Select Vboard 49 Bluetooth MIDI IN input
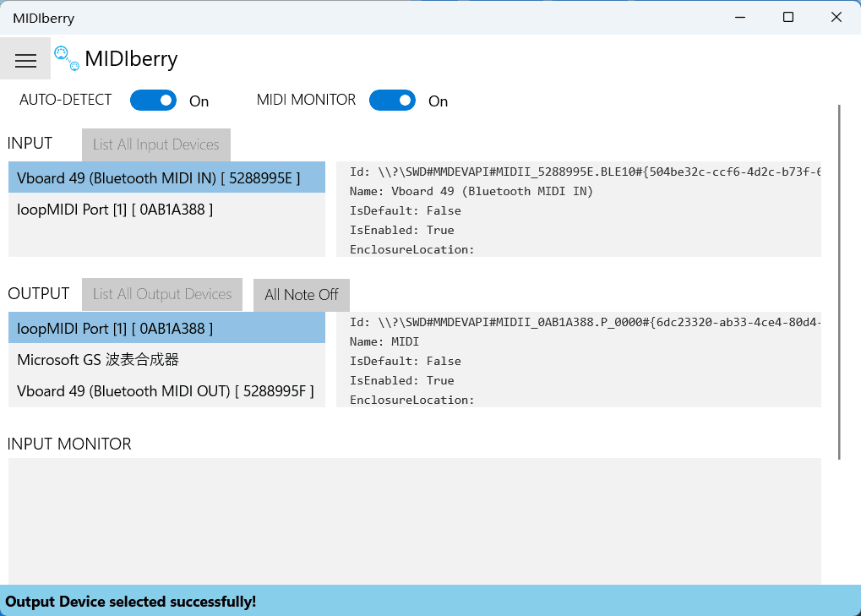861x616 pixels. [166, 177]
